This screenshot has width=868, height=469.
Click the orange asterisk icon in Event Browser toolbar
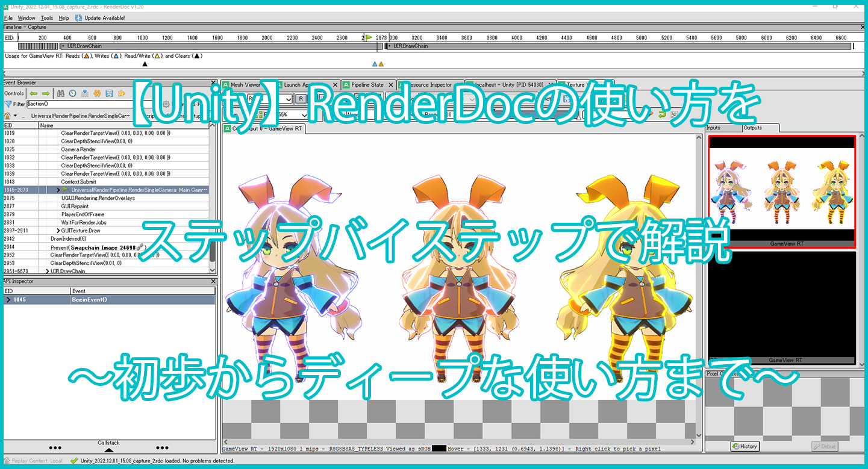(97, 93)
